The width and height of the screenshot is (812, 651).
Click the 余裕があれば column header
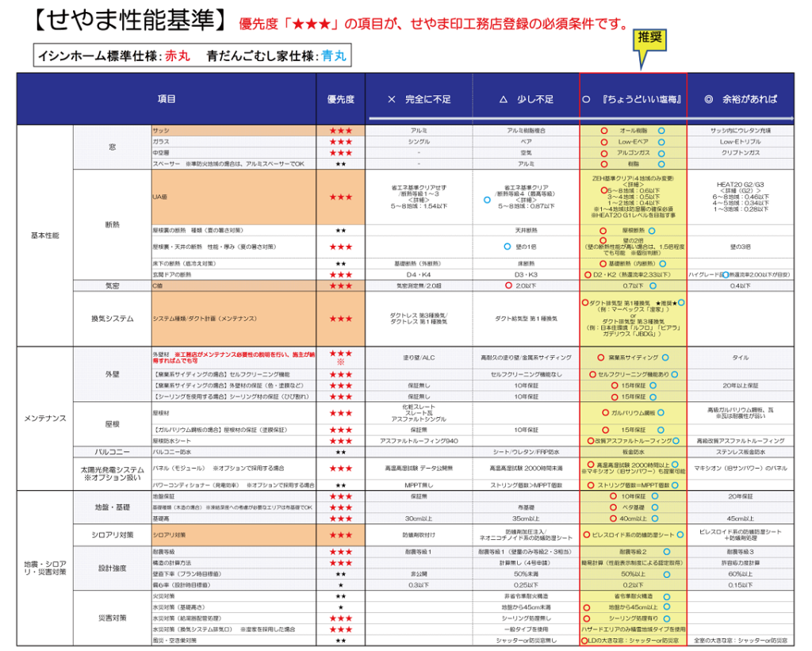[x=740, y=100]
